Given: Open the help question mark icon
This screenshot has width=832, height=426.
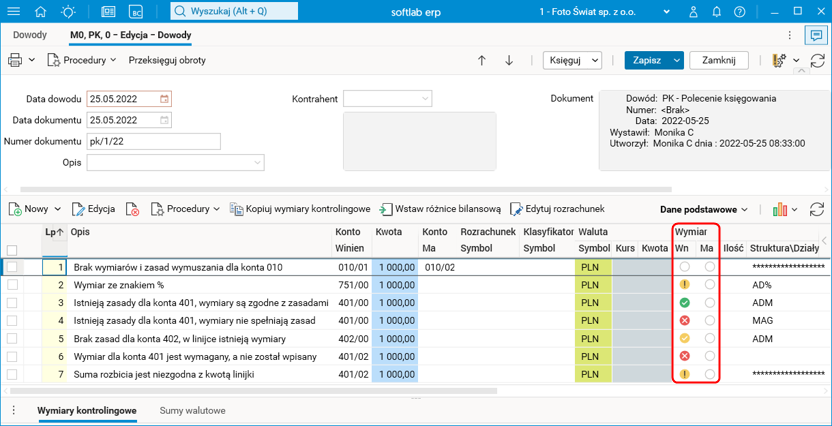Looking at the screenshot, I should tap(740, 12).
